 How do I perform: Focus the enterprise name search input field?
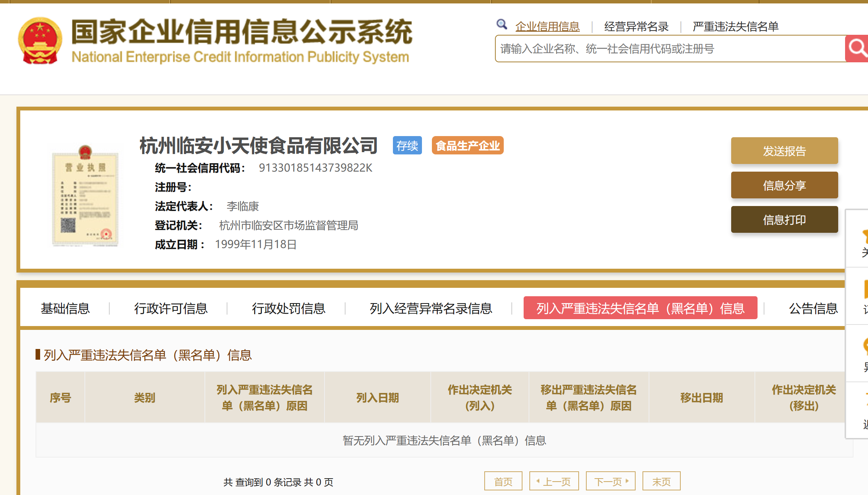pos(670,49)
